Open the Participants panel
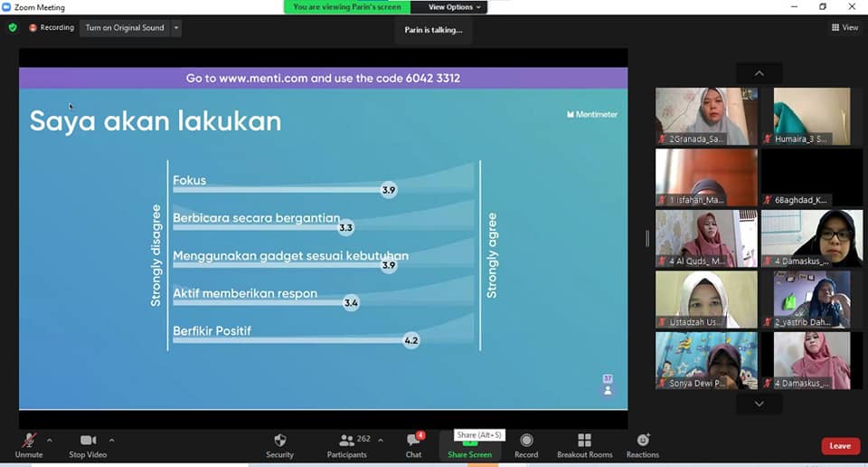This screenshot has height=467, width=868. point(347,443)
